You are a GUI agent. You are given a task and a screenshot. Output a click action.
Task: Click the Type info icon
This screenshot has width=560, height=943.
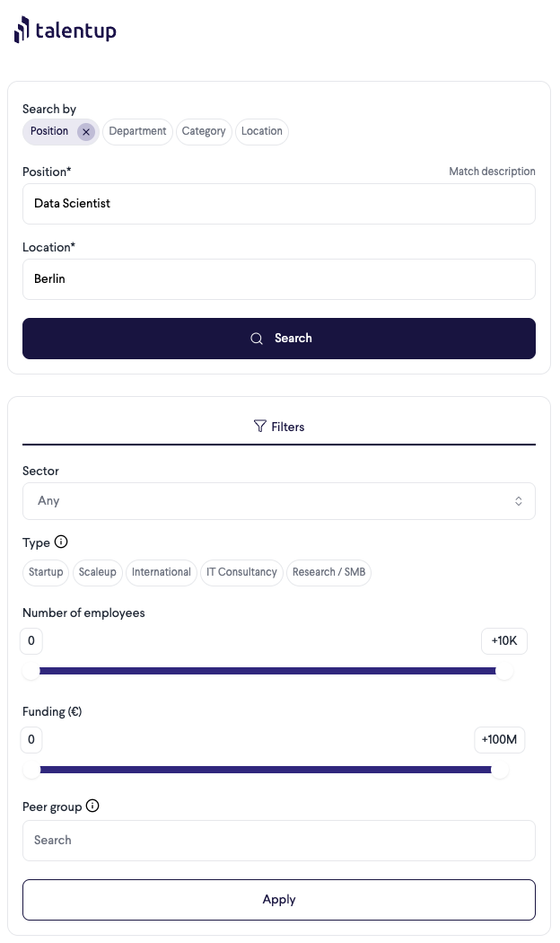coord(61,542)
